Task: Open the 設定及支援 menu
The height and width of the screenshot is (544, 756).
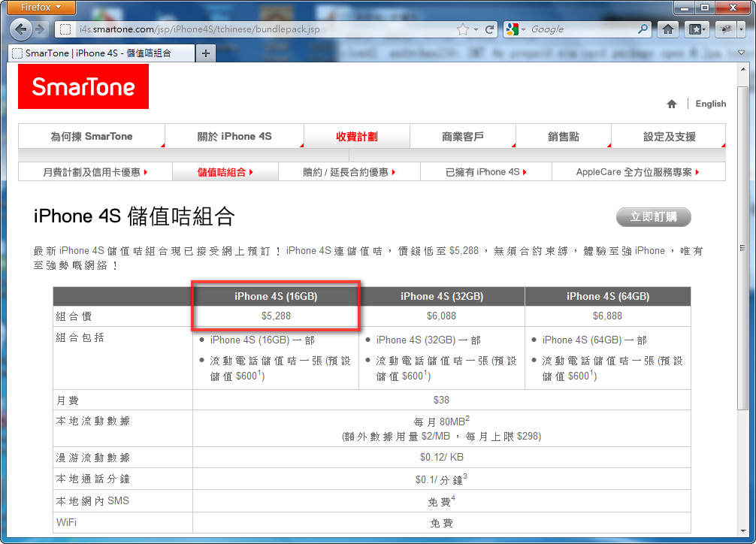Action: tap(670, 137)
